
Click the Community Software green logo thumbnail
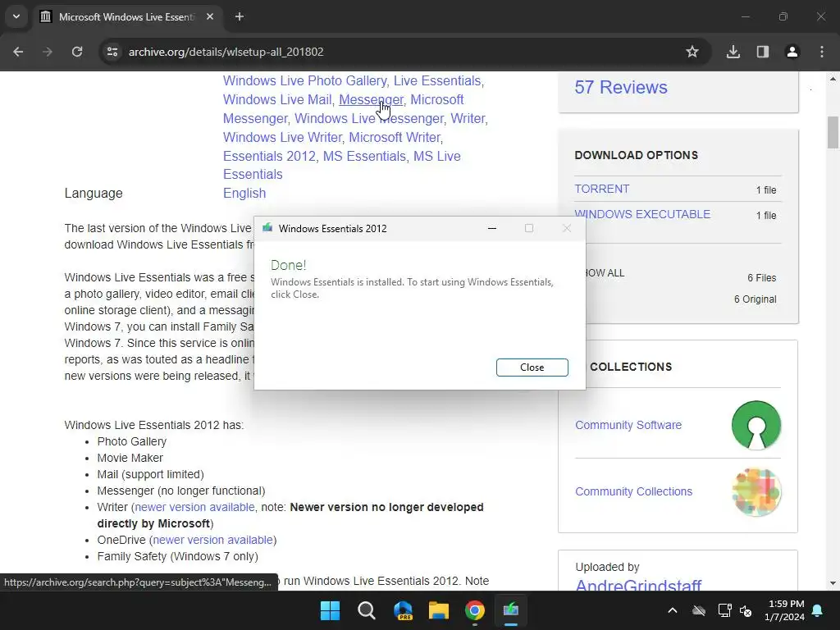[756, 426]
